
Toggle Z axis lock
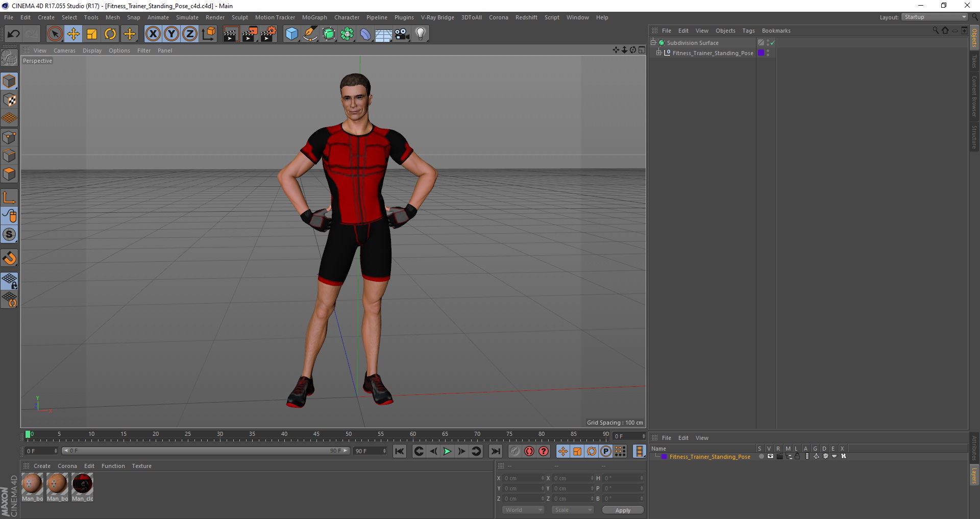coord(190,34)
